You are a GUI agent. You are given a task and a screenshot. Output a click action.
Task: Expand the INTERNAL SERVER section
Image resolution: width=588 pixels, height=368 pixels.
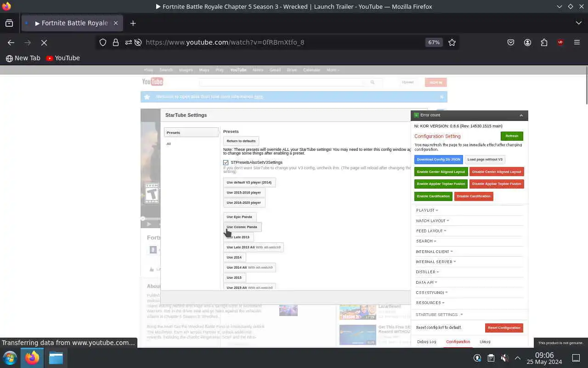[435, 262]
